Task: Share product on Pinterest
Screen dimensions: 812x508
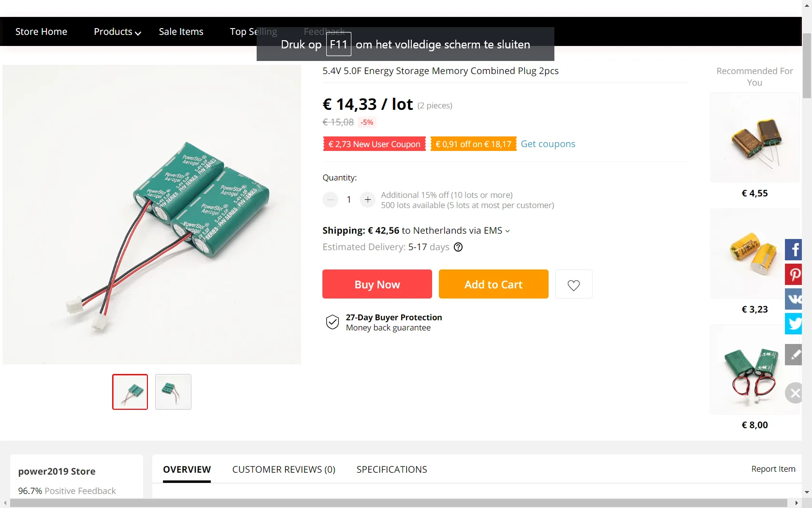Action: (794, 274)
